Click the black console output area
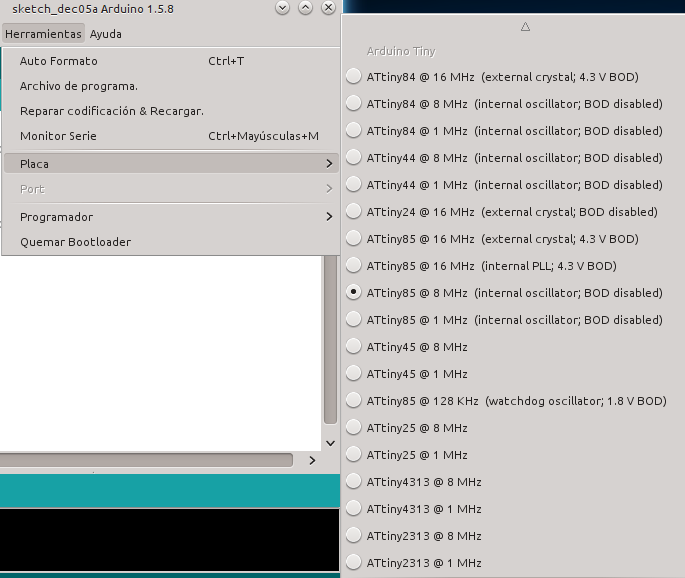 click(x=170, y=540)
